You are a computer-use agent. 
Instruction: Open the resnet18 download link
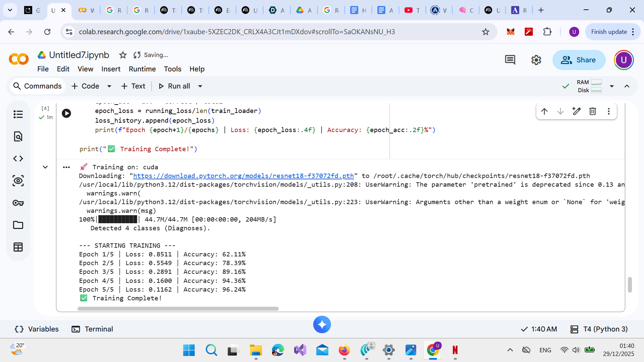(244, 176)
